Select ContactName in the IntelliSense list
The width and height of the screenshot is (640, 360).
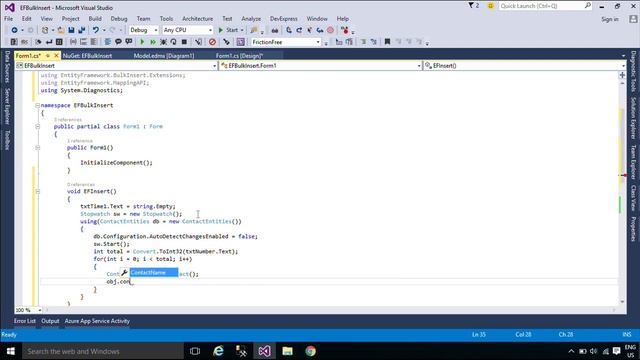click(153, 273)
